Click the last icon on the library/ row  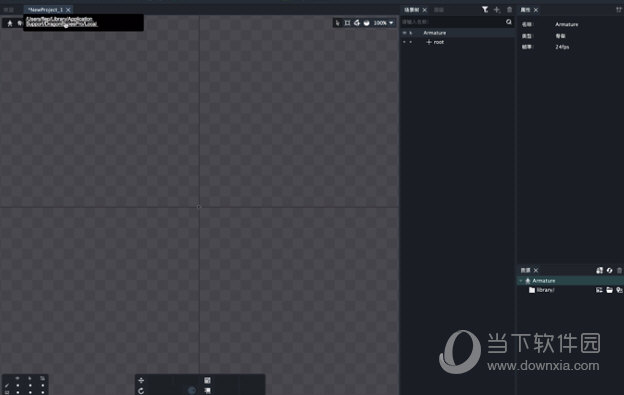click(x=619, y=290)
